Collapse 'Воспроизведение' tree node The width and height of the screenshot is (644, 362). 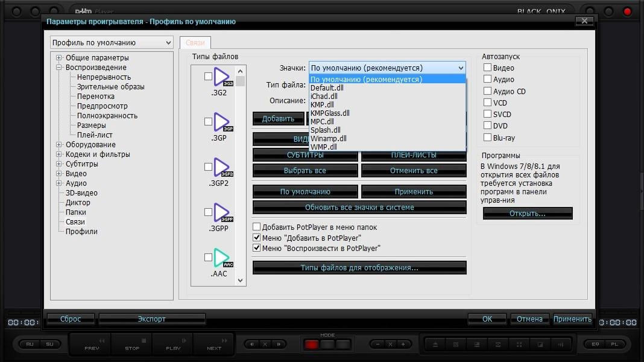coord(58,68)
